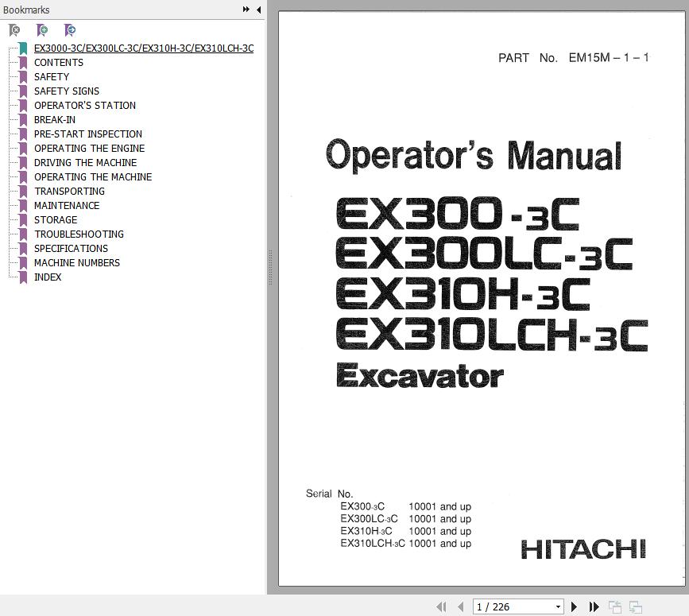The height and width of the screenshot is (616, 689).
Task: Click the bookmark properties icon with the arrow
Action: [70, 30]
